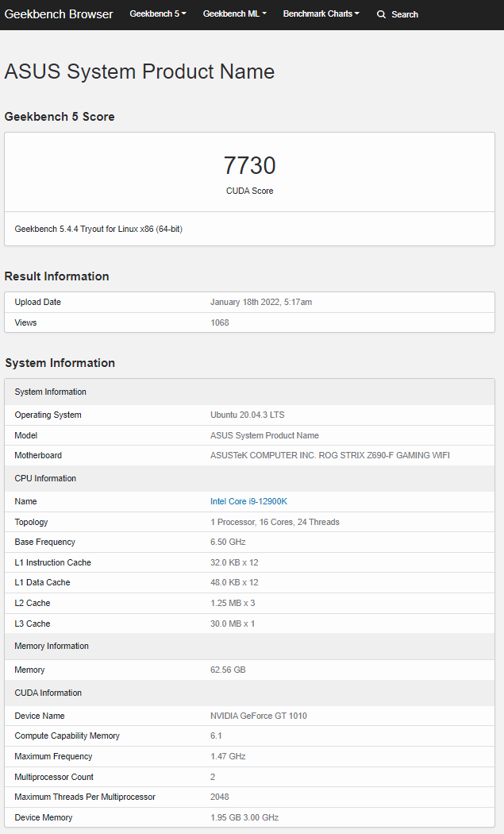
Task: Click the ASUS System Product Name heading
Action: pyautogui.click(x=139, y=71)
